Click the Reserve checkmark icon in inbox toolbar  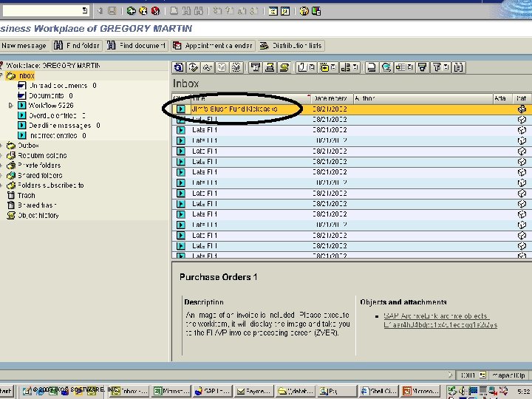(x=194, y=67)
